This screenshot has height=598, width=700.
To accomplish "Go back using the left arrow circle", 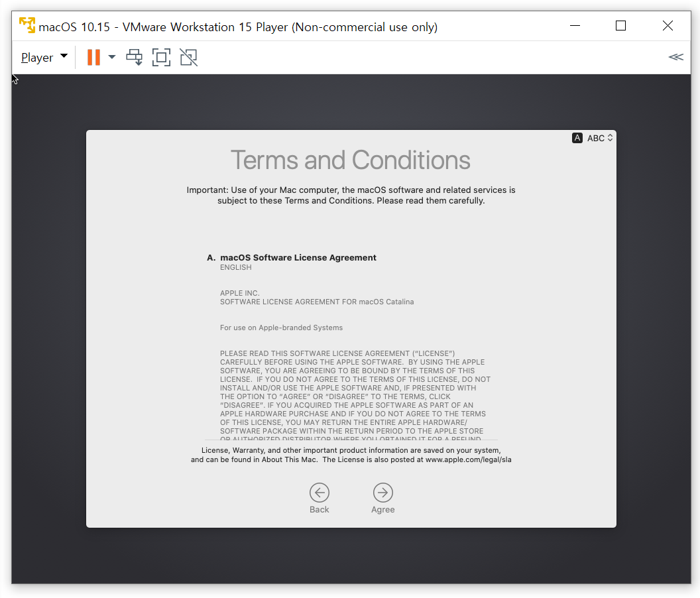I will [x=320, y=493].
